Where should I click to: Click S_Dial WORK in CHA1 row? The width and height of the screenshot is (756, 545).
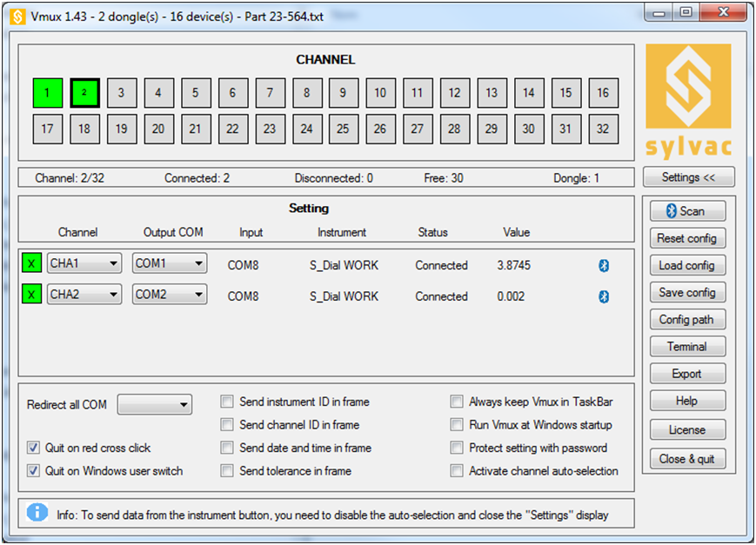coord(345,265)
